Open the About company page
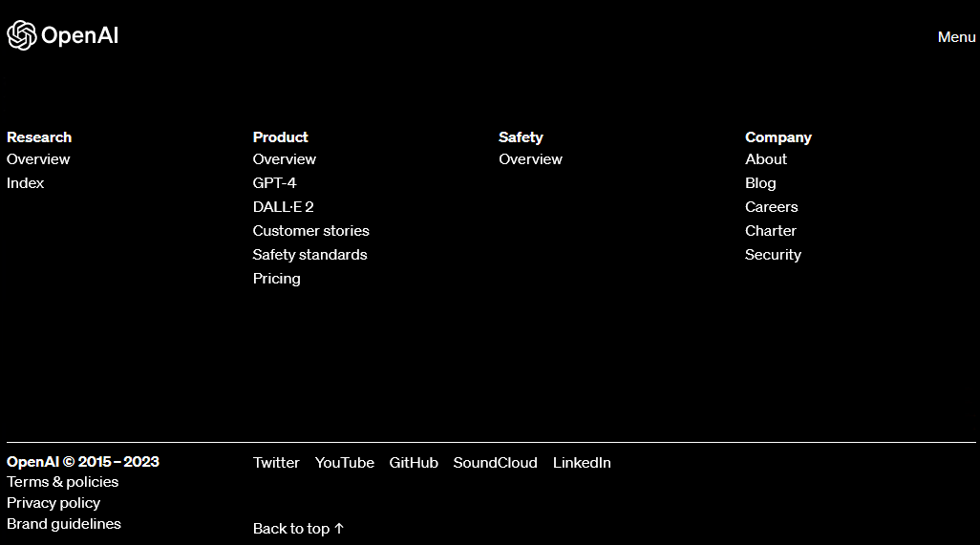980x545 pixels. [x=766, y=159]
